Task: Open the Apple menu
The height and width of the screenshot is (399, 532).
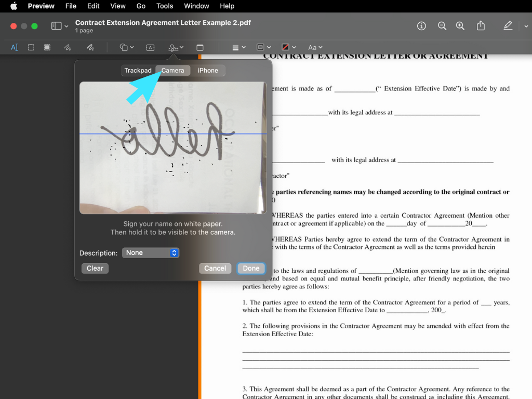Action: click(x=14, y=6)
